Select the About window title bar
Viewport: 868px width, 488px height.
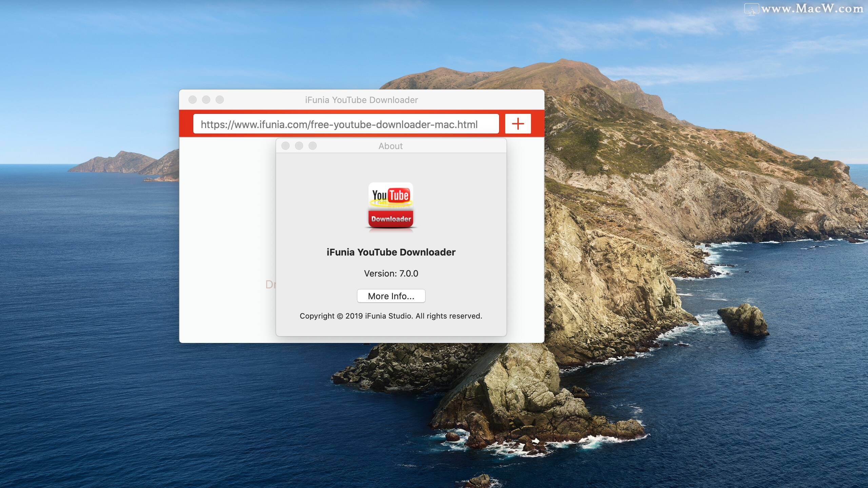[x=390, y=146]
